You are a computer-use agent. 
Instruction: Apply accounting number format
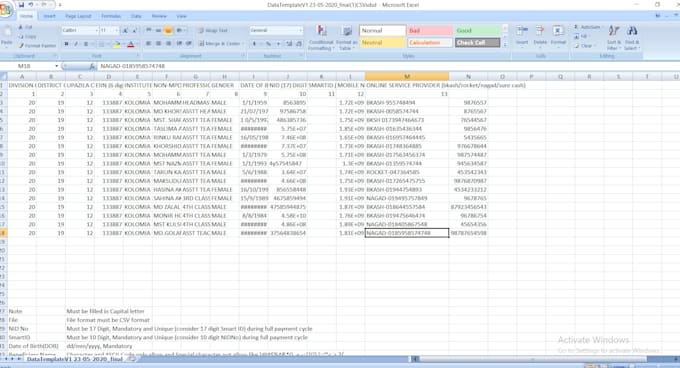click(255, 44)
